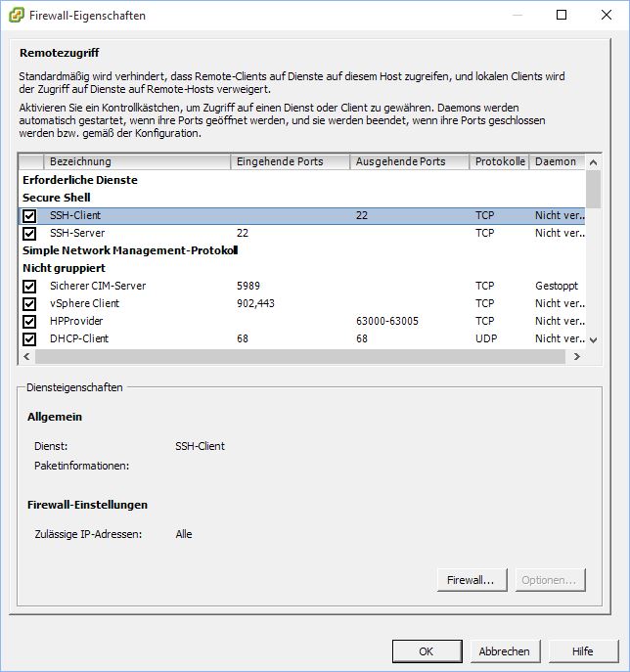Click the vSphere icon in the title bar

(x=17, y=16)
